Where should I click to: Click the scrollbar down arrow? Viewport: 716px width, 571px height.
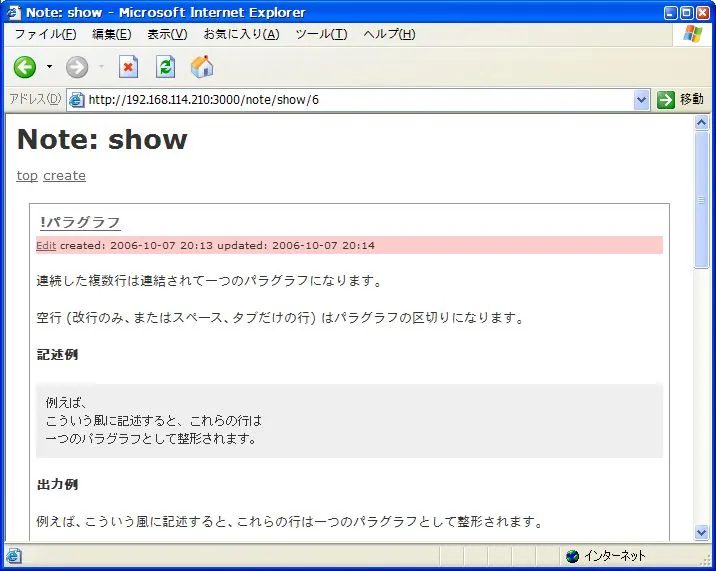[x=701, y=532]
